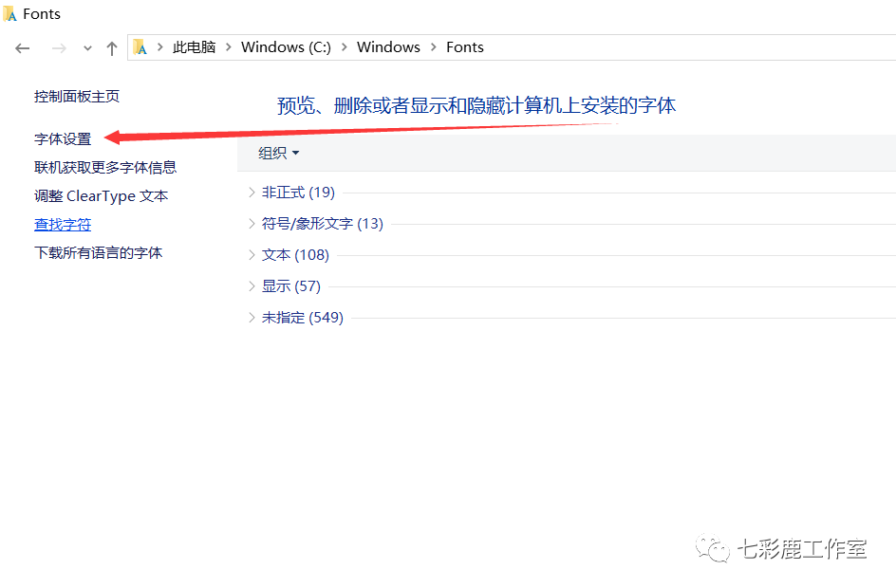Open 字体设置 in the sidebar
This screenshot has height=588, width=896.
(63, 138)
